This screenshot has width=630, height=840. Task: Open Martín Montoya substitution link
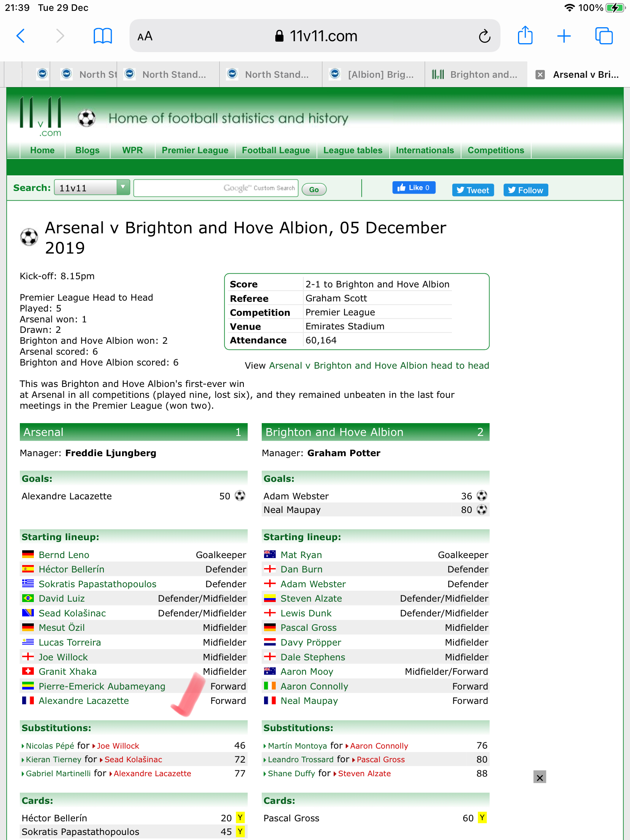297,746
